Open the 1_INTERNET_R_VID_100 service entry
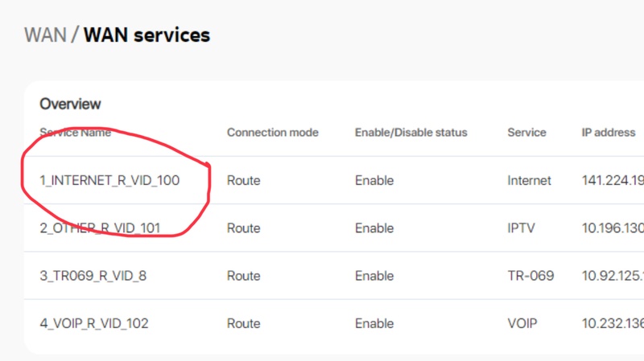Viewport: 644px width, 361px height. tap(110, 180)
